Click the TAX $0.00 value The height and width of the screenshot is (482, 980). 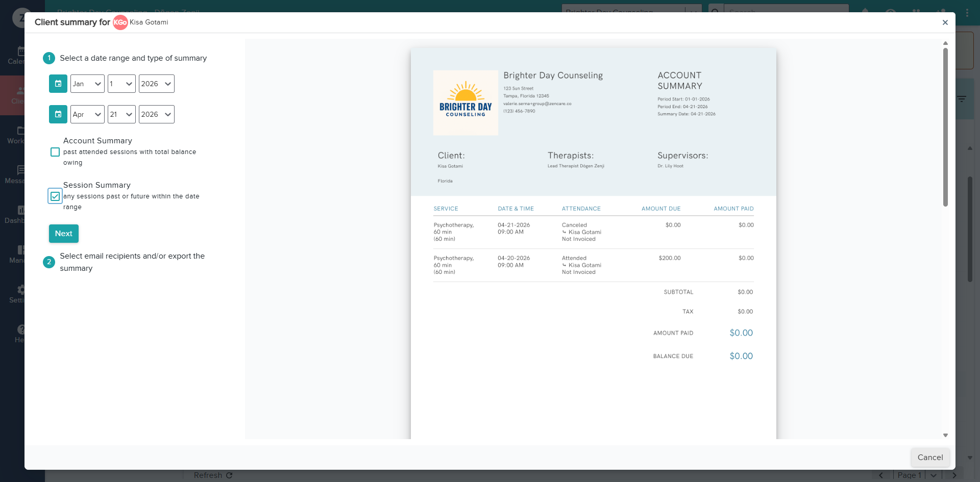(745, 312)
